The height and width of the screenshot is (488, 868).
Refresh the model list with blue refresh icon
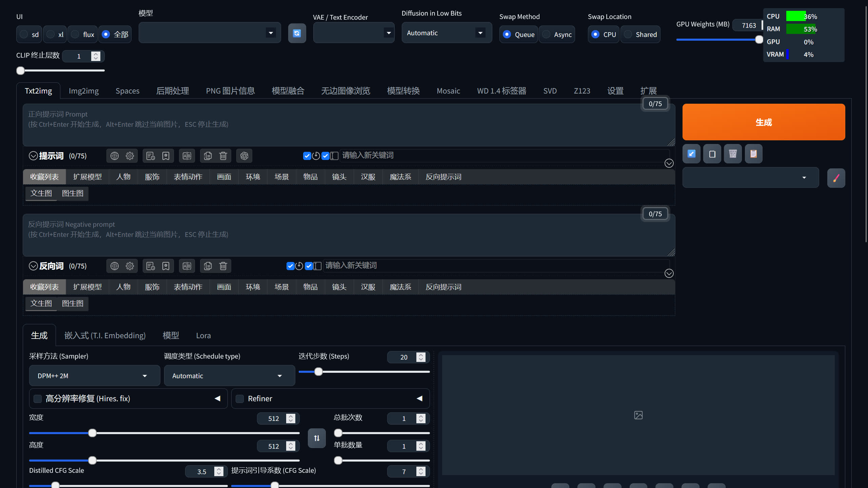click(297, 33)
